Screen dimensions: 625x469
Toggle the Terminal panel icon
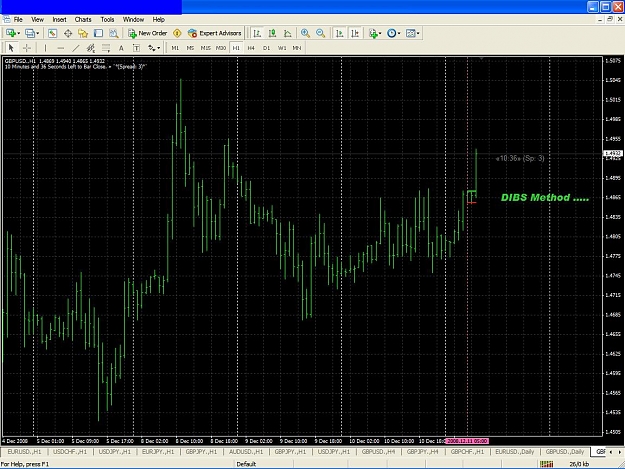coord(98,33)
